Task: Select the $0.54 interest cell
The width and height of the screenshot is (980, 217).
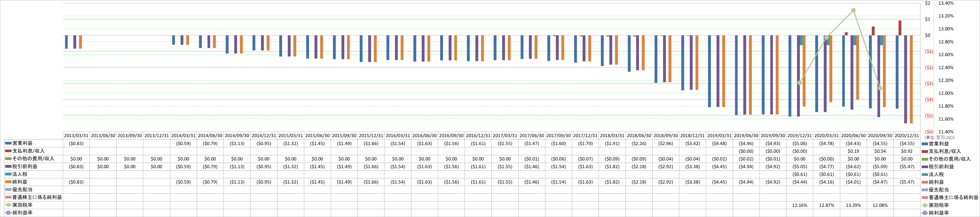Action: [880, 151]
